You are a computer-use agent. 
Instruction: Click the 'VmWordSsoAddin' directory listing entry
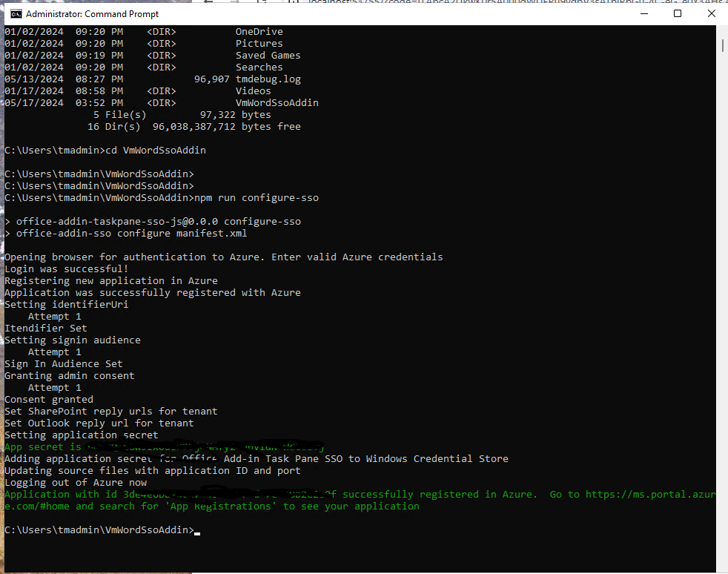(x=277, y=102)
